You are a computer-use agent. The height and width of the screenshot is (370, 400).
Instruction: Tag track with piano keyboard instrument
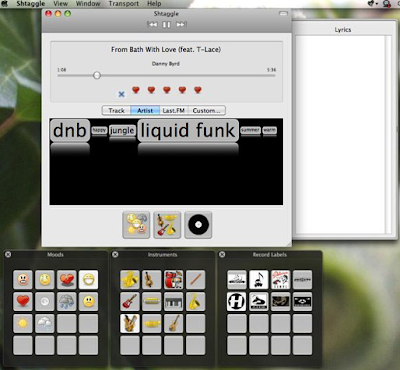pos(174,301)
